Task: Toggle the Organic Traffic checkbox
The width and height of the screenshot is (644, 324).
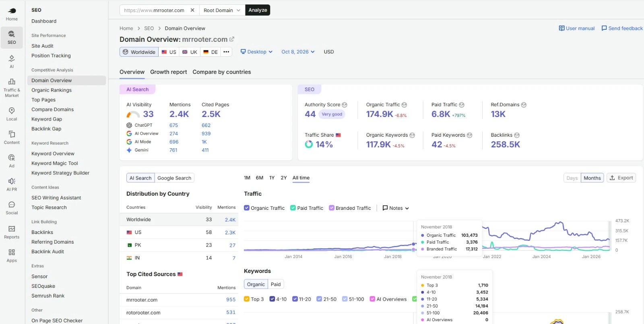Action: tap(247, 208)
